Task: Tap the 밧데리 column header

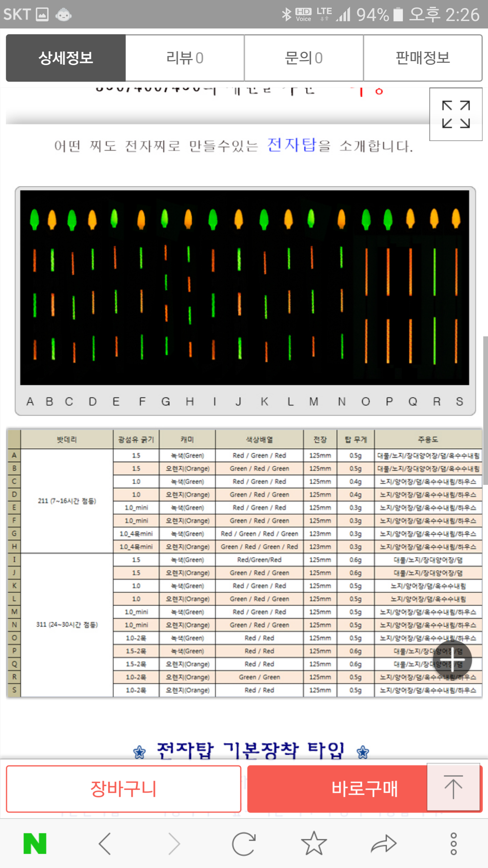Action: (x=67, y=439)
